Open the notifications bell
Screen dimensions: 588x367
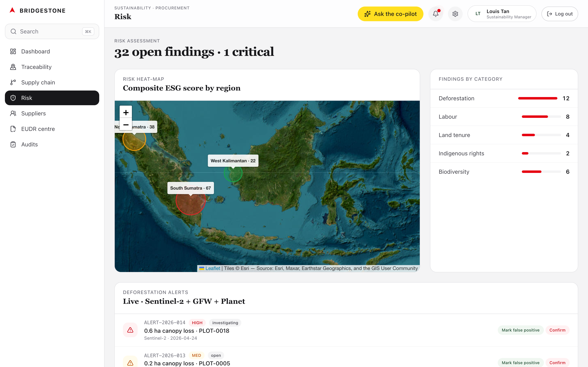click(435, 14)
